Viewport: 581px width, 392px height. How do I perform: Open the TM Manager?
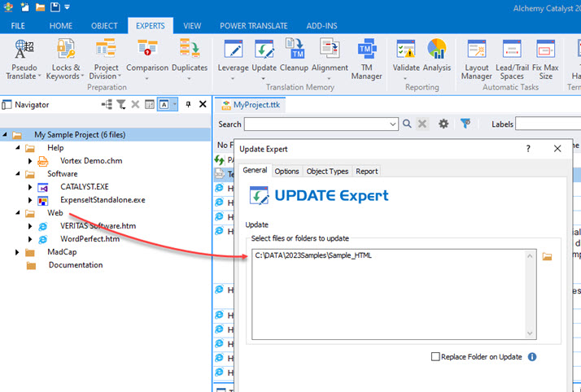click(367, 59)
